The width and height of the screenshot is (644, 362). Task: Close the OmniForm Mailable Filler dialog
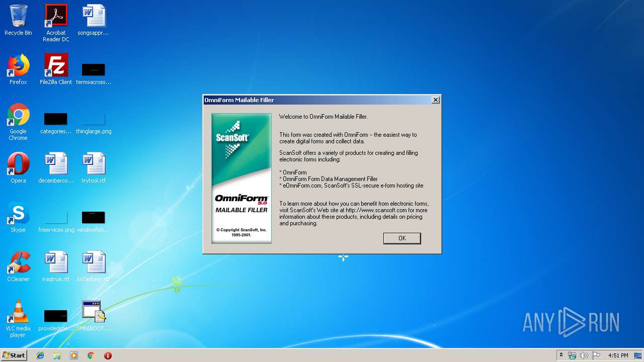[x=436, y=100]
